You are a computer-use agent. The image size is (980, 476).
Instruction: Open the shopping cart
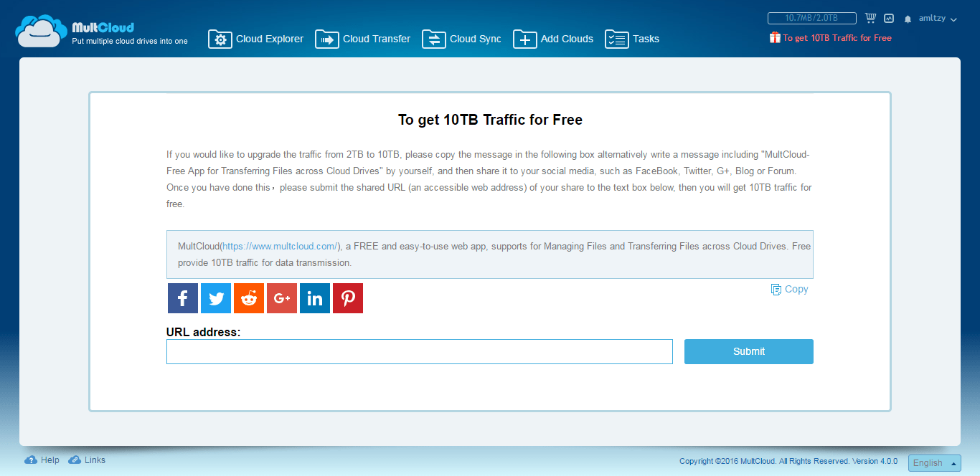click(x=870, y=17)
